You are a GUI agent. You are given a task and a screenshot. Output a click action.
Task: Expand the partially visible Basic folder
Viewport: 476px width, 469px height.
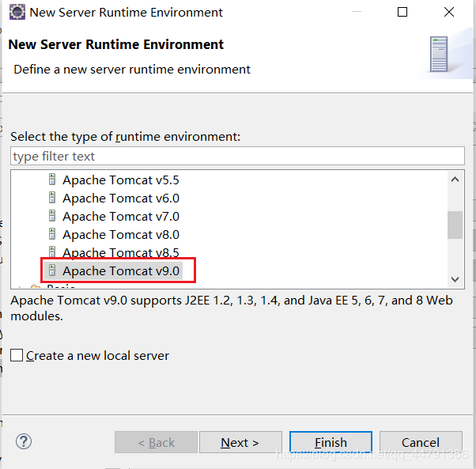click(x=20, y=286)
